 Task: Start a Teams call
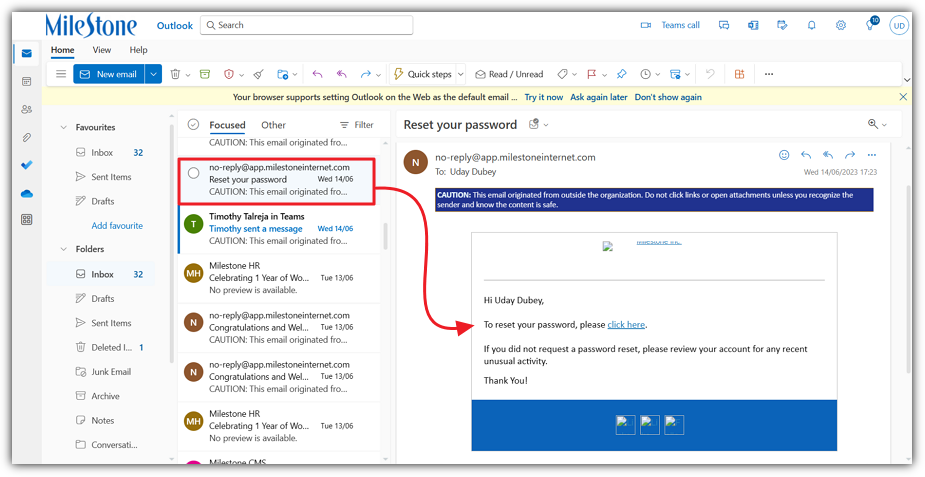pos(670,25)
